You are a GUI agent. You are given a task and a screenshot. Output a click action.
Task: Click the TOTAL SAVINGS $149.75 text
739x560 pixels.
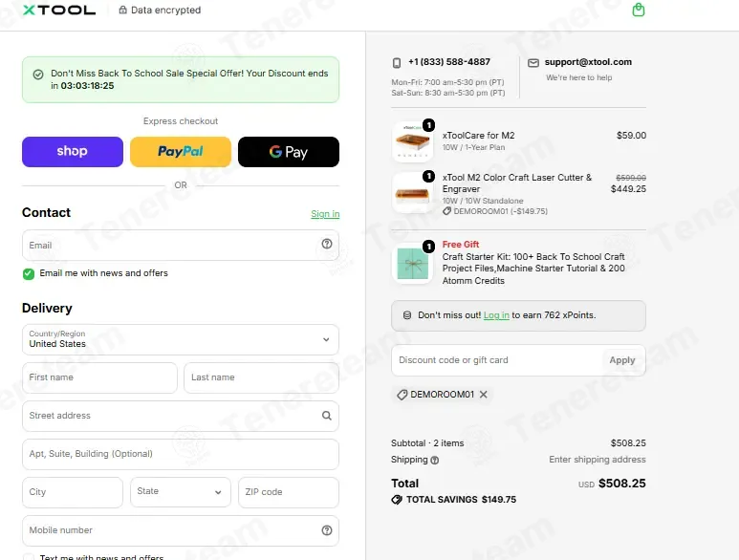point(462,499)
